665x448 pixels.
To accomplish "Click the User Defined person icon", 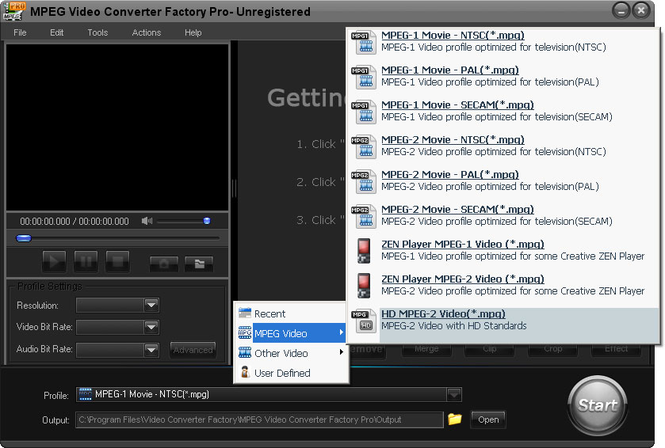I will point(245,372).
